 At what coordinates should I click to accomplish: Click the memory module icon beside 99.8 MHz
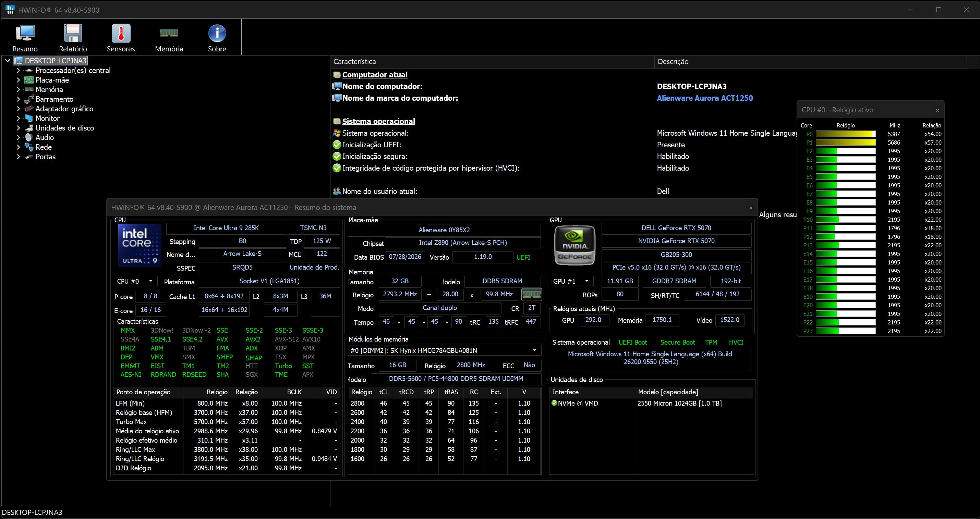[531, 294]
